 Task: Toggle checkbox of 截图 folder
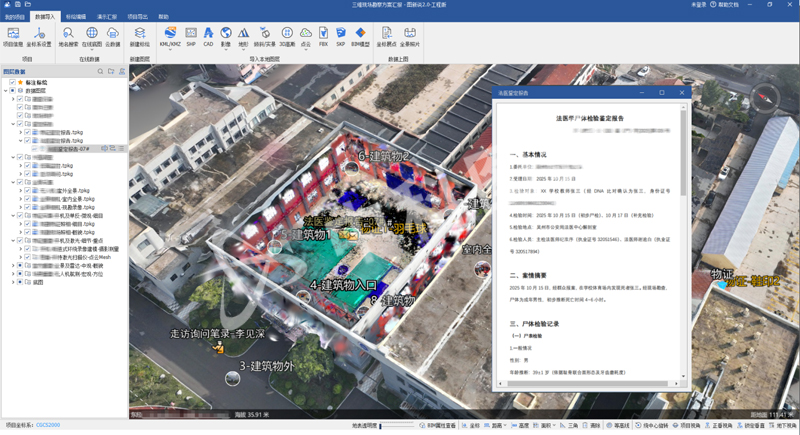click(20, 282)
